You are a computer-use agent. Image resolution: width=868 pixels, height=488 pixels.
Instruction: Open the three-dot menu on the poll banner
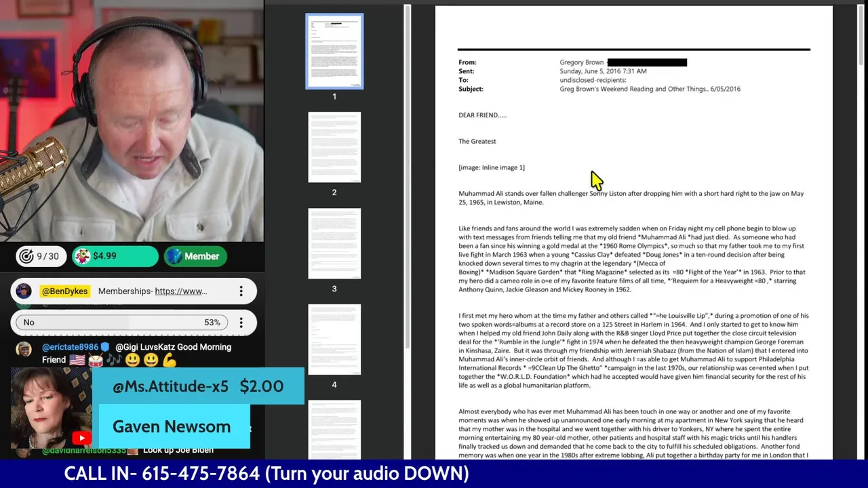[241, 323]
